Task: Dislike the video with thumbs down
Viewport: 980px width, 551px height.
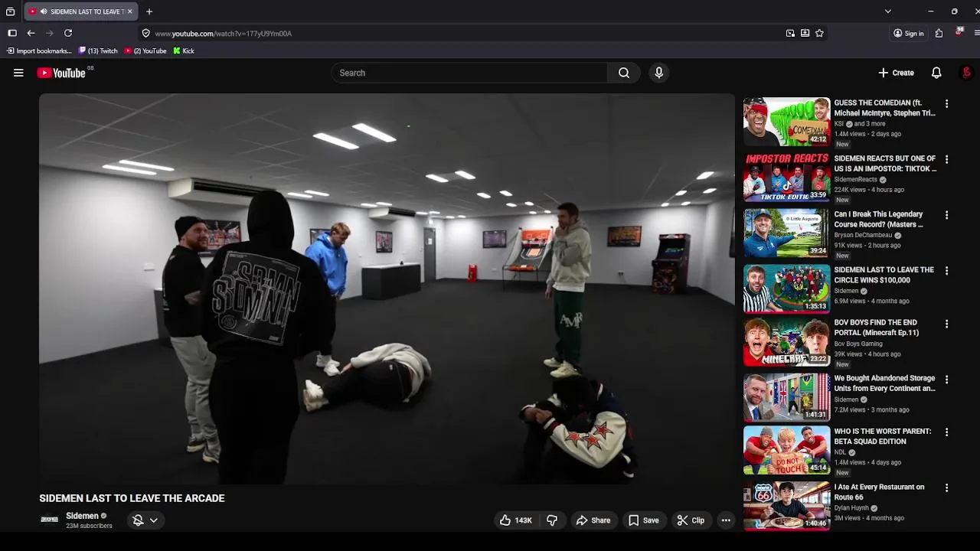Action: [x=552, y=520]
